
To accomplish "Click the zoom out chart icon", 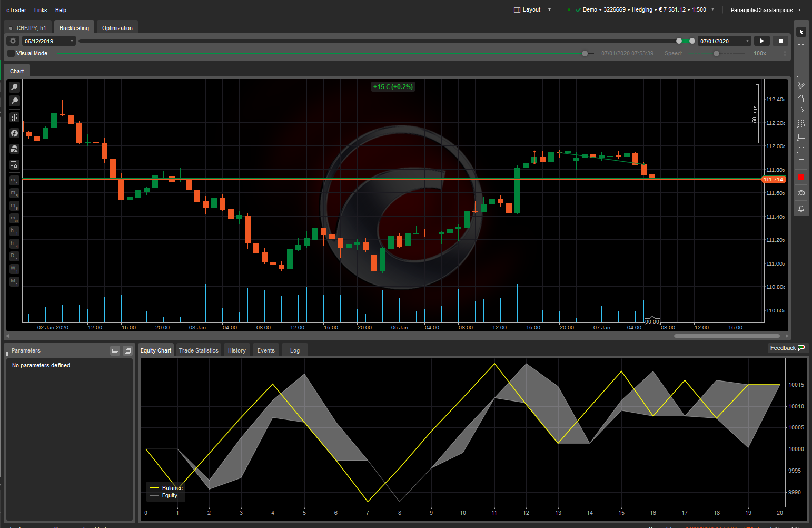I will click(14, 101).
